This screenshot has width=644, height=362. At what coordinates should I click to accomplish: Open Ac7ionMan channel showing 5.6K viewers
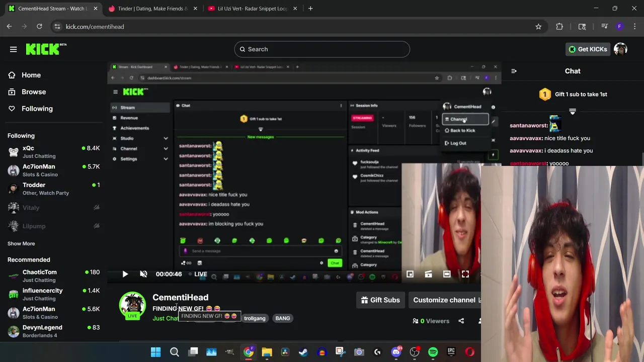54,313
